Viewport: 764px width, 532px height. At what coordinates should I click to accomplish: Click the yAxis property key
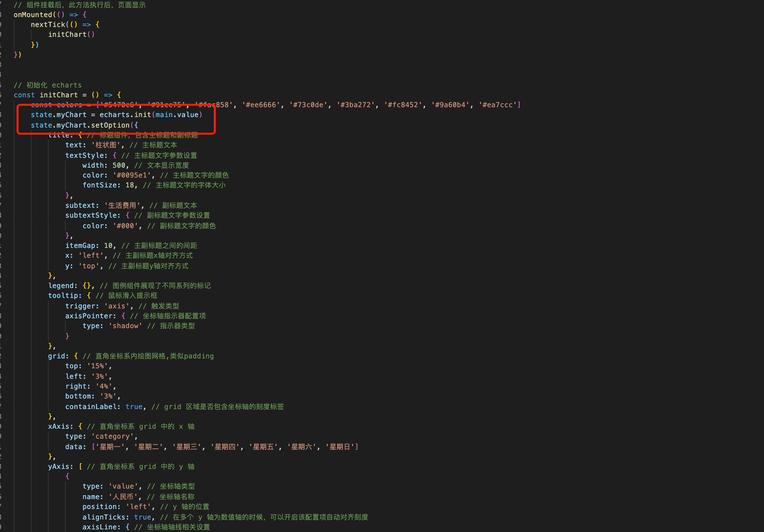[59, 467]
